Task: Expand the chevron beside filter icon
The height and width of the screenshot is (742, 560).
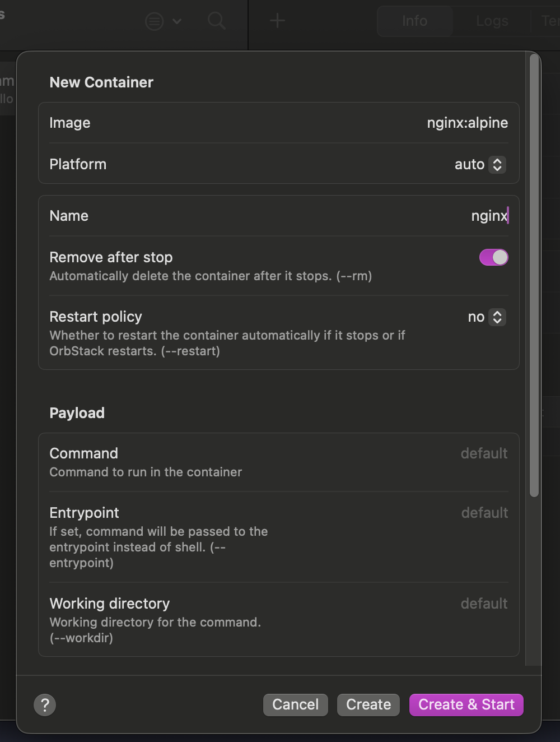Action: pos(177,21)
